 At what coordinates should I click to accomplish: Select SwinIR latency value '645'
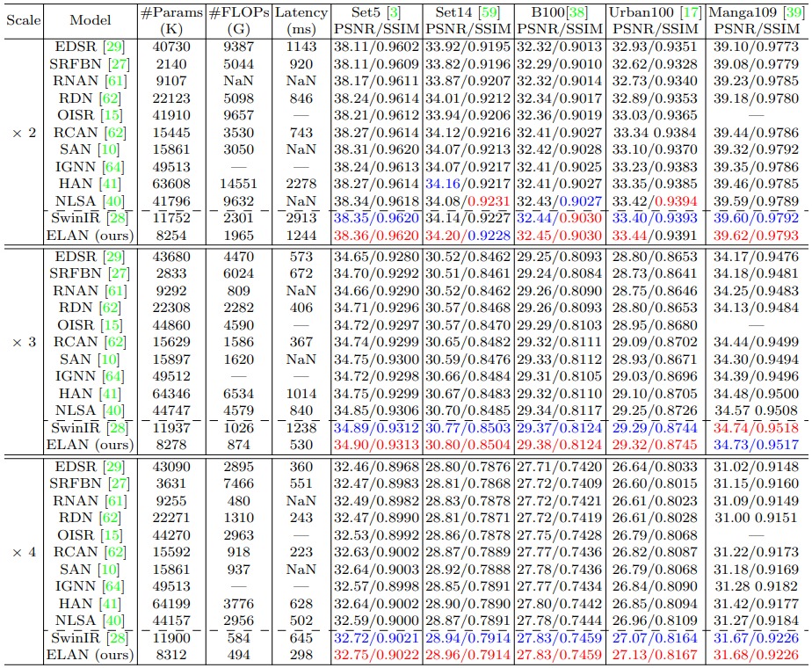pos(301,638)
